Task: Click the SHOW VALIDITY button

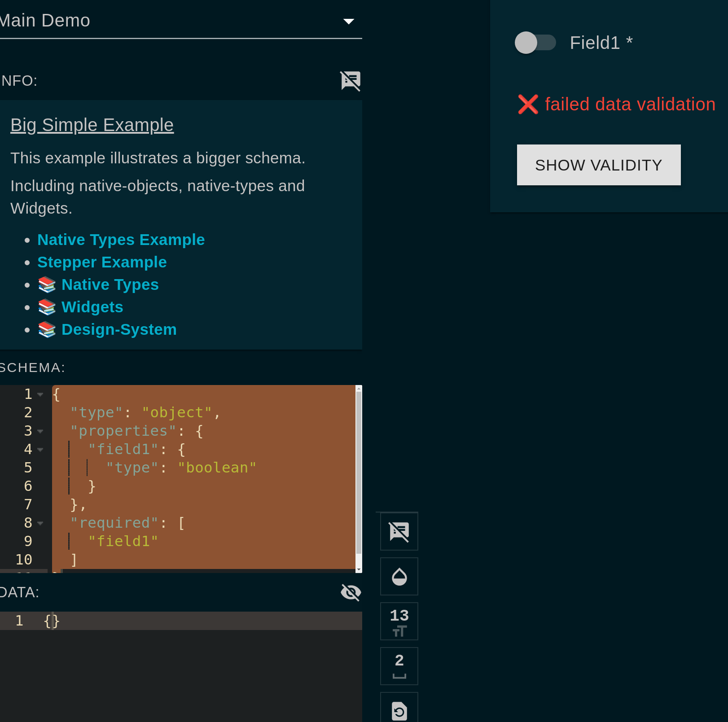Action: (599, 165)
